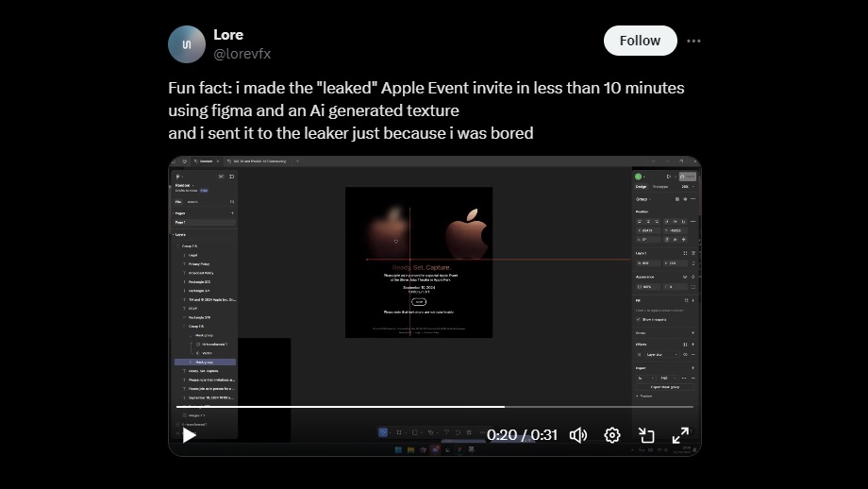Seek on the video progress bar
This screenshot has height=489, width=868.
[x=434, y=407]
